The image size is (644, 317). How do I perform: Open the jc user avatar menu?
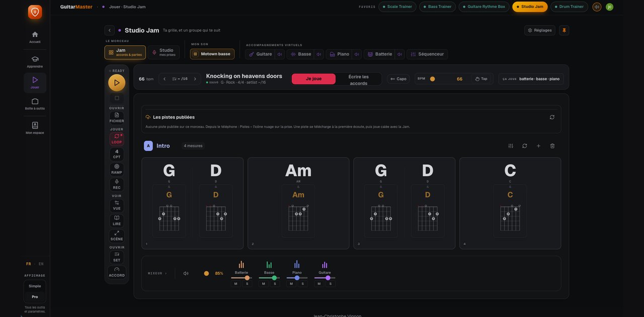[x=610, y=7]
